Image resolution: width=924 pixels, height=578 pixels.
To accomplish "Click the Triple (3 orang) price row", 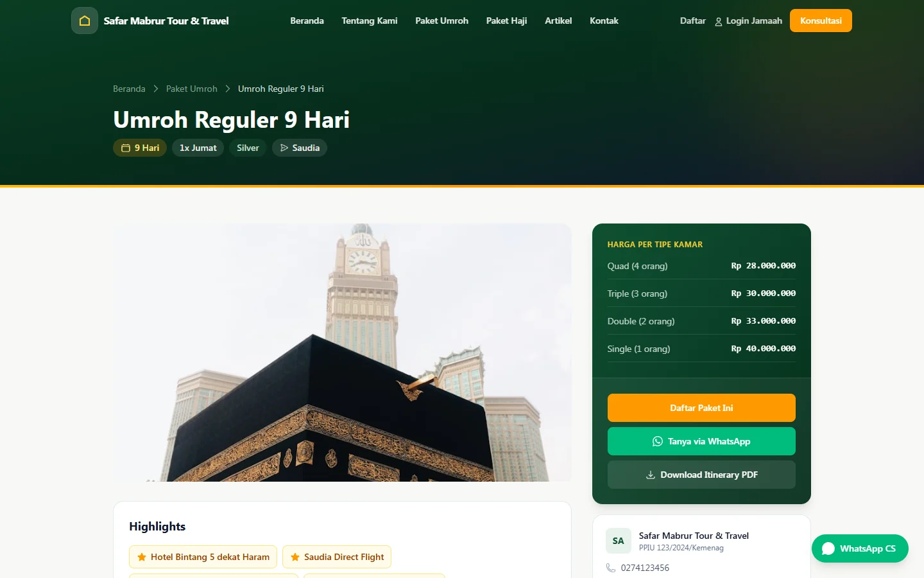I will coord(701,293).
